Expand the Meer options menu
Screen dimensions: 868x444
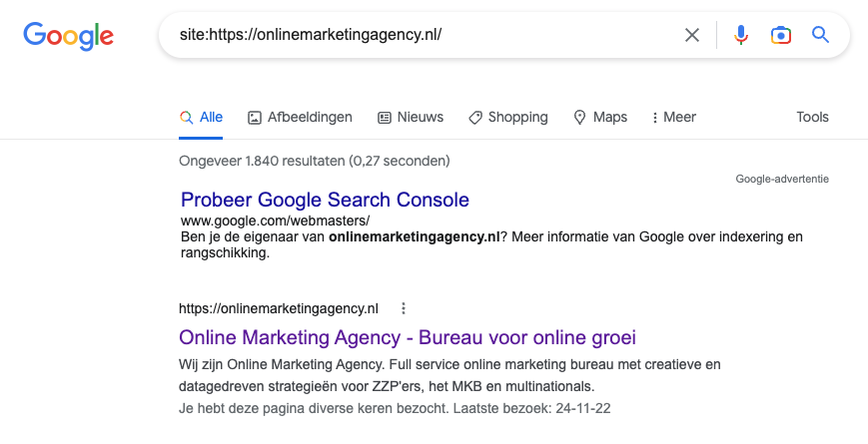673,117
